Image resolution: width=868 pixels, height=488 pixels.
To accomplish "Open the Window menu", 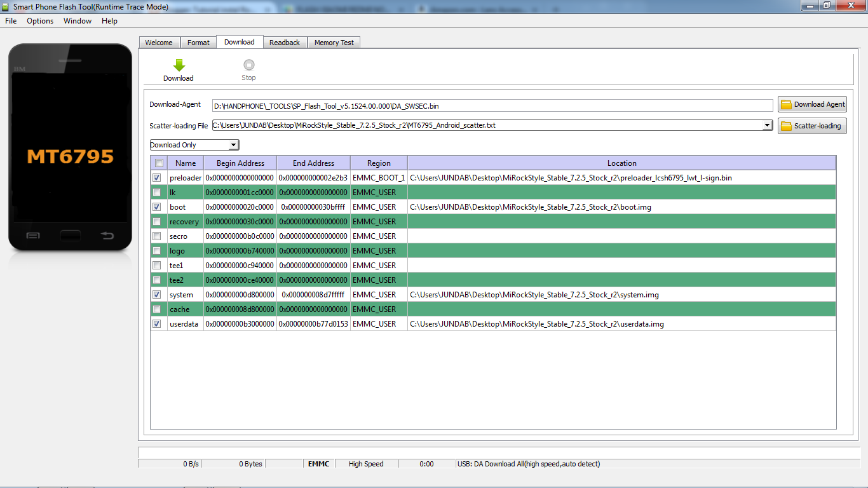I will (x=78, y=21).
